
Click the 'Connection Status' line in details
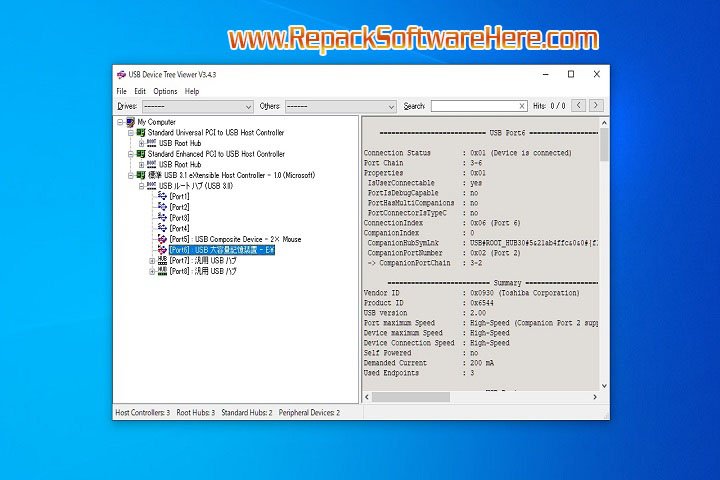(x=467, y=152)
